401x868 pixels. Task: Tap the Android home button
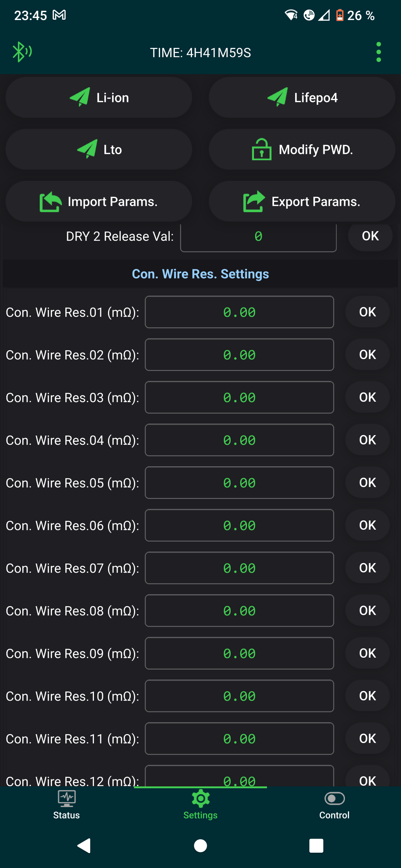(200, 846)
